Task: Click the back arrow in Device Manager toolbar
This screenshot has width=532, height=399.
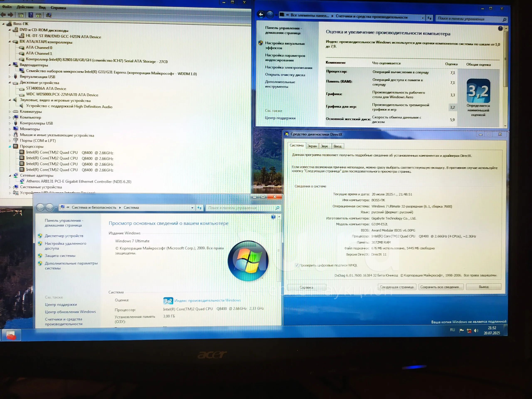Action: [3, 15]
